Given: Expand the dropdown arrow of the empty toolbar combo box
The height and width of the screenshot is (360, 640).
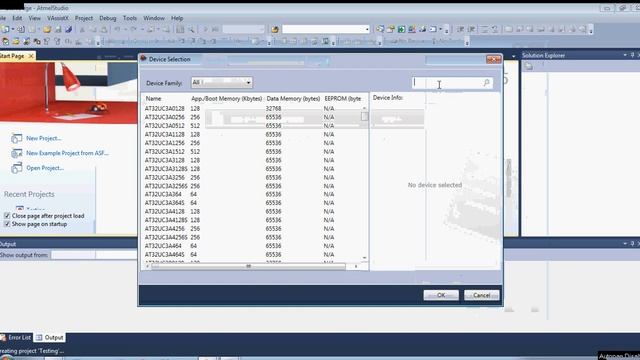Looking at the screenshot, I should point(367,29).
